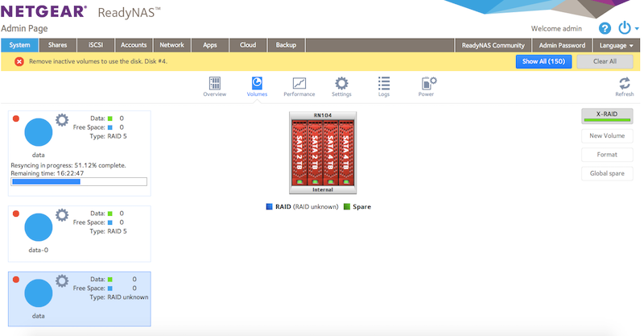Open the Volumes section icon
This screenshot has height=336, width=644.
click(x=257, y=84)
